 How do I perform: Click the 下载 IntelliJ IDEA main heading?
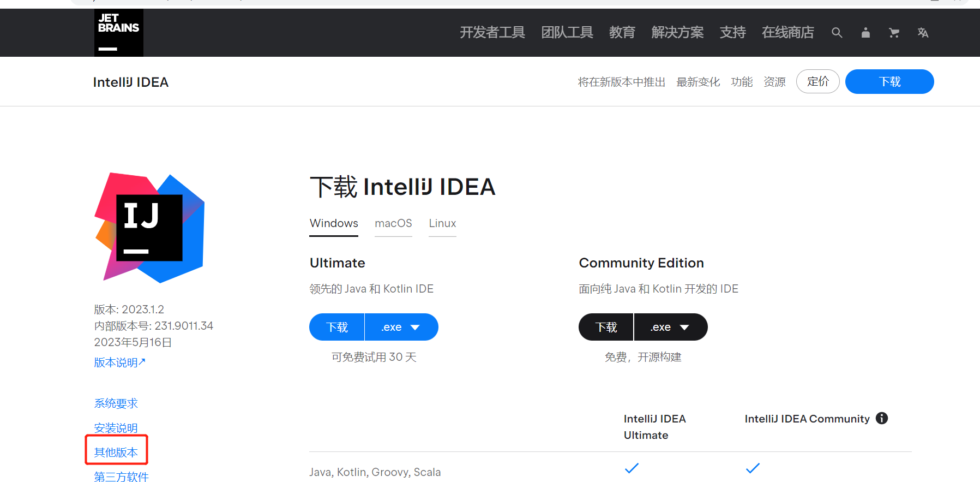tap(402, 187)
